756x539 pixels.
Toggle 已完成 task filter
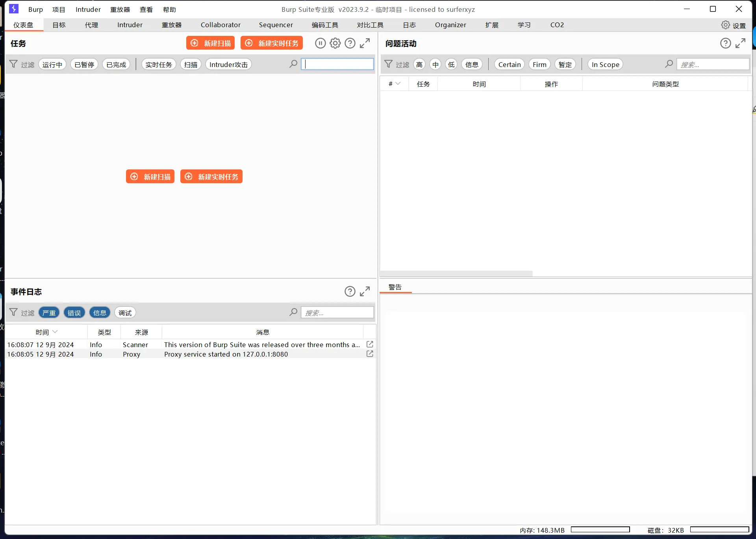point(116,65)
